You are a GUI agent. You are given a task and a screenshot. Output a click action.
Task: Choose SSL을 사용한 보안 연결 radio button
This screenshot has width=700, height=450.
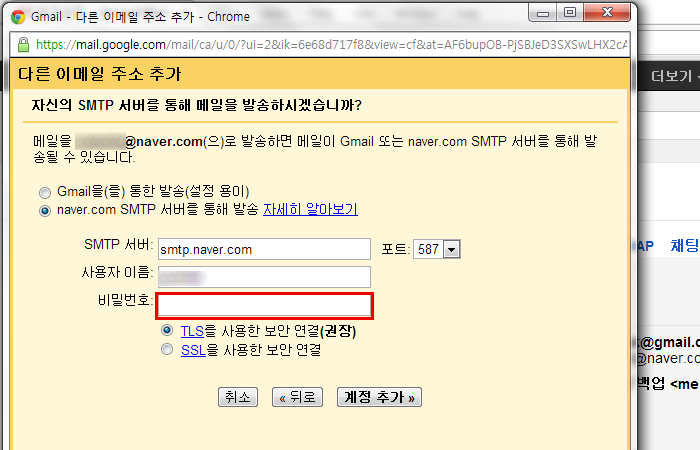pos(167,349)
